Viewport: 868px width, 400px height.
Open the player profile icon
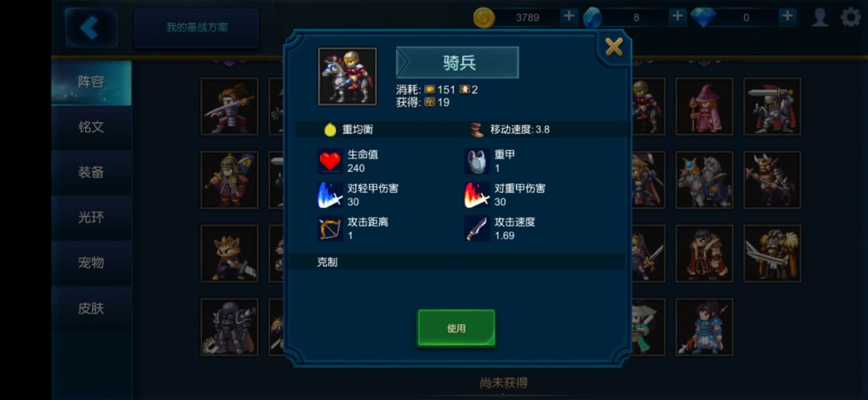point(820,17)
